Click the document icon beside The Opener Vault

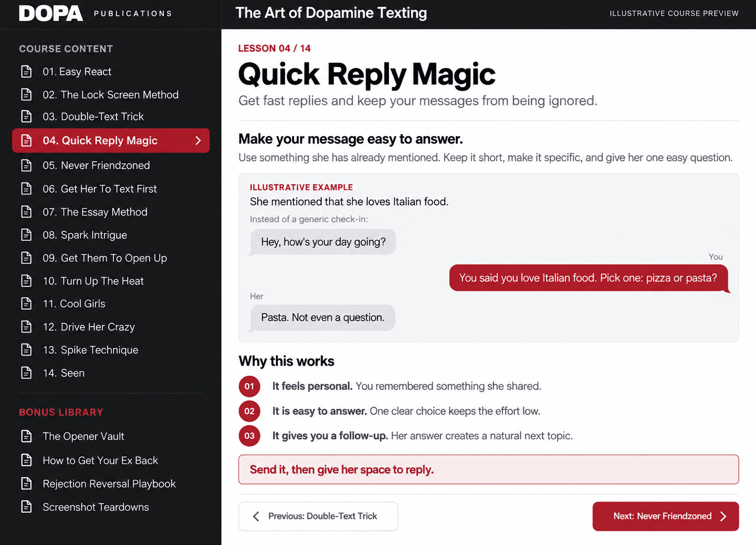pyautogui.click(x=26, y=436)
